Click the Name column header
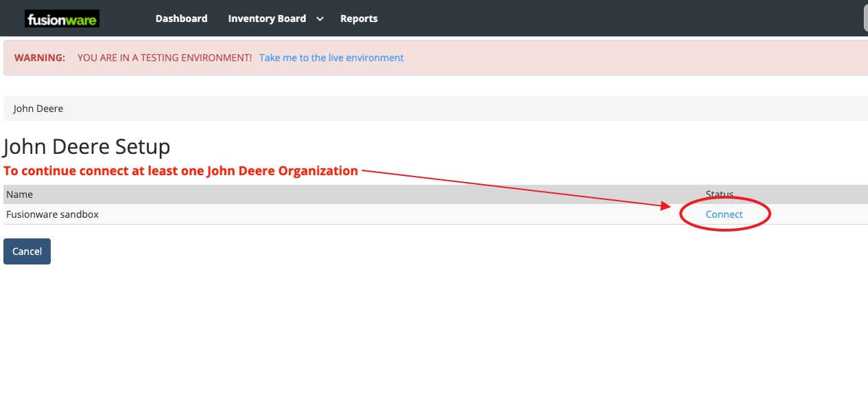Viewport: 868px width, 406px height. click(19, 194)
